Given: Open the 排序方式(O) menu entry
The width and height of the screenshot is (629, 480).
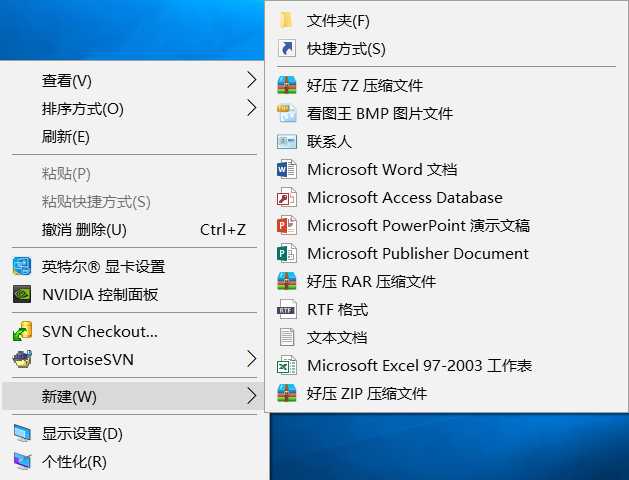Looking at the screenshot, I should pyautogui.click(x=134, y=108).
